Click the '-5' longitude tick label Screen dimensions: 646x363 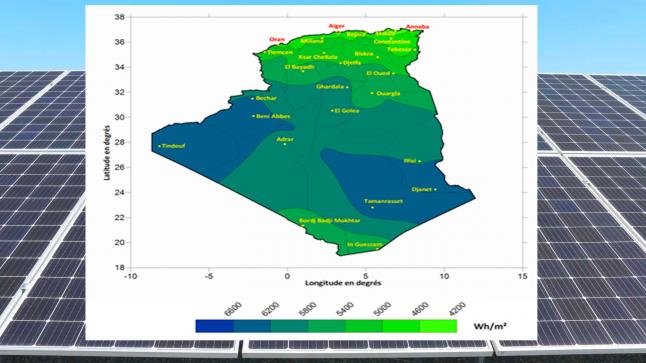[x=209, y=276]
